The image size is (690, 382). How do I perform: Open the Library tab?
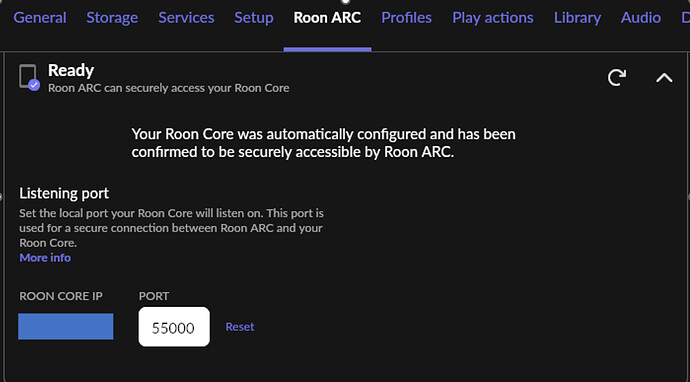577,18
